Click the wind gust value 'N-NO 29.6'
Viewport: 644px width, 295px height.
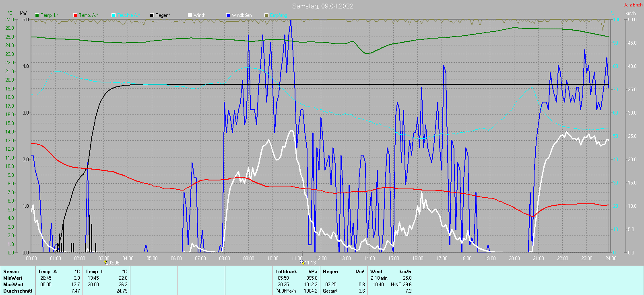pyautogui.click(x=401, y=285)
